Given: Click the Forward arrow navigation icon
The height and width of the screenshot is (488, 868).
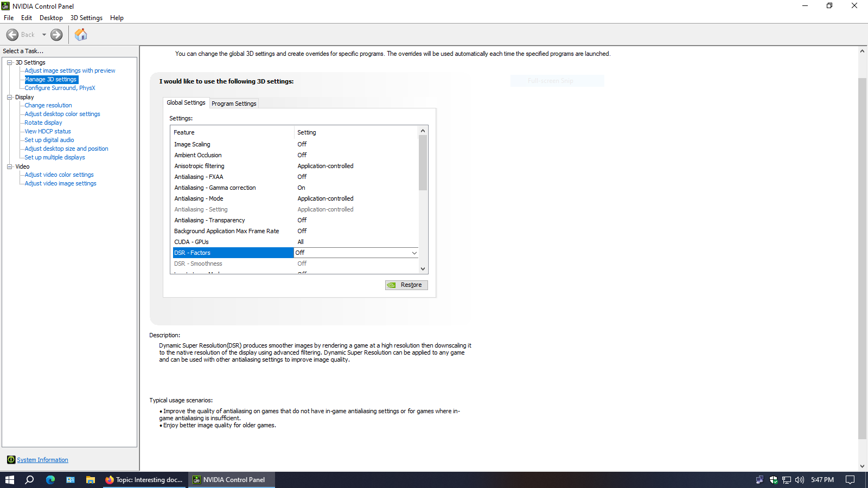Looking at the screenshot, I should pyautogui.click(x=56, y=35).
